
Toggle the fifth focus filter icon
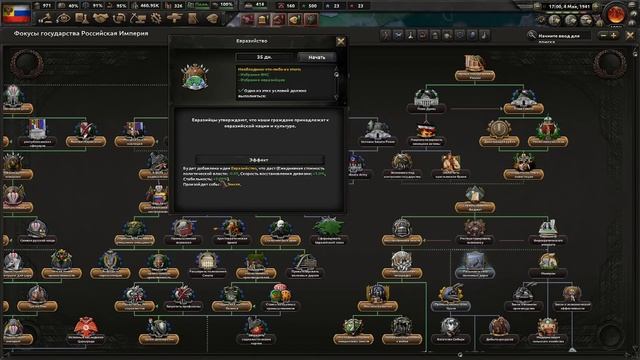pyautogui.click(x=435, y=36)
